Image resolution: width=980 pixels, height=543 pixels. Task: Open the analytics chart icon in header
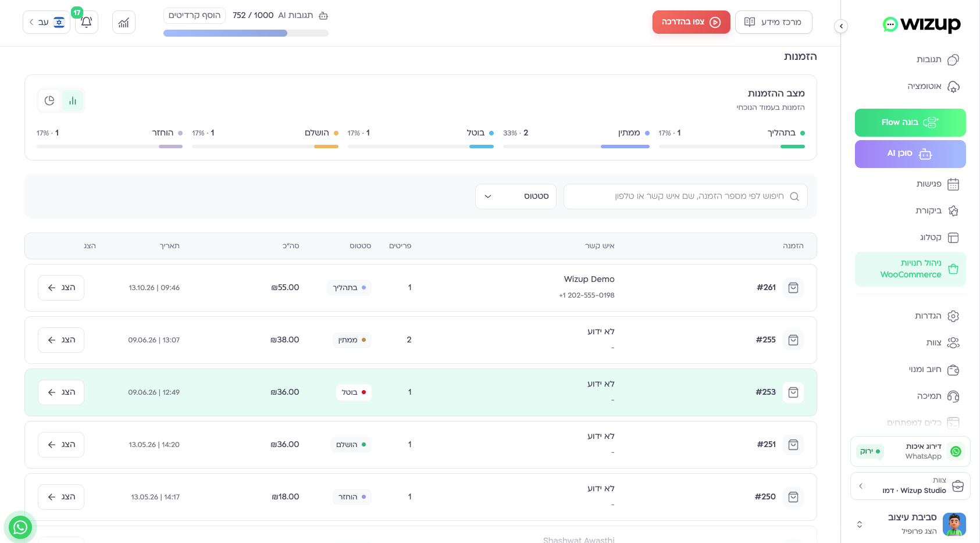pos(124,22)
